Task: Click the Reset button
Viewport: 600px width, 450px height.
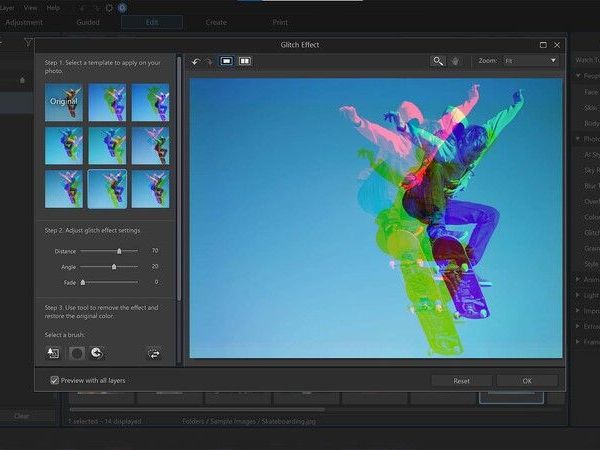Action: click(x=461, y=381)
